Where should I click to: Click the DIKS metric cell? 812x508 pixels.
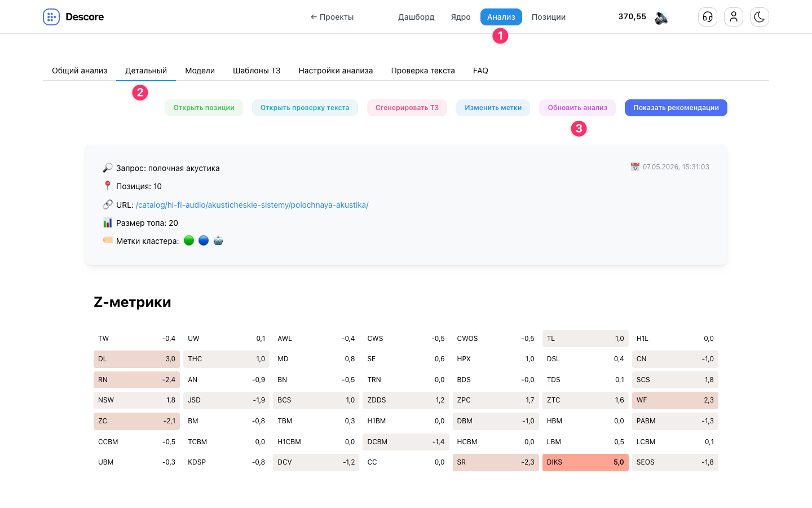tap(585, 462)
